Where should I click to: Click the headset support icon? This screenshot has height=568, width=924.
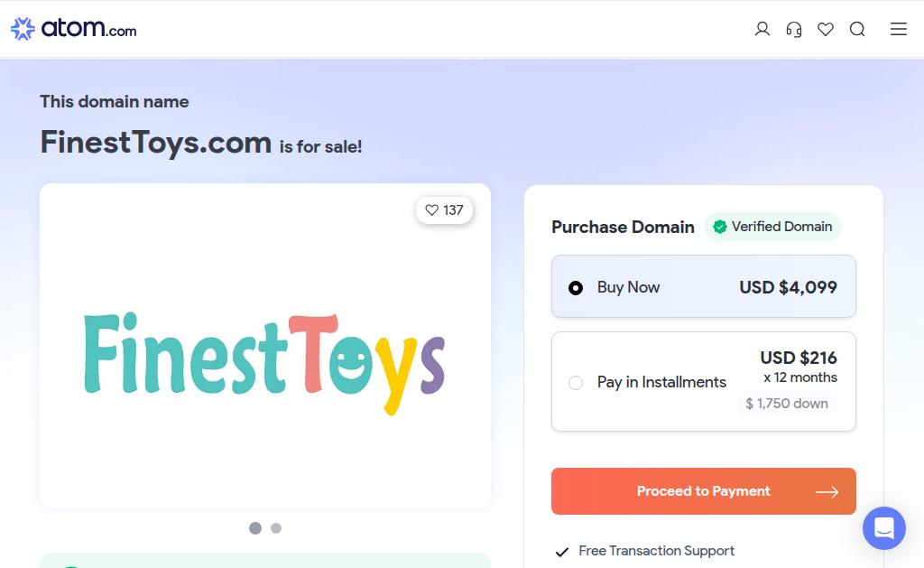794,29
